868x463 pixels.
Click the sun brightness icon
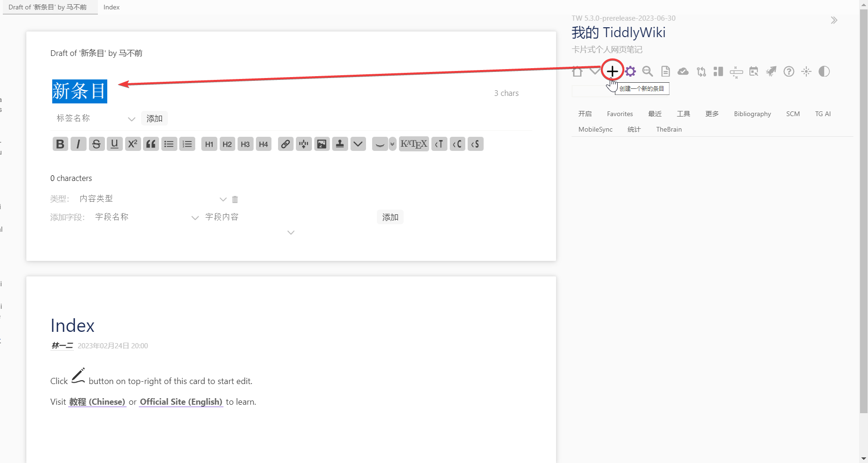point(806,71)
